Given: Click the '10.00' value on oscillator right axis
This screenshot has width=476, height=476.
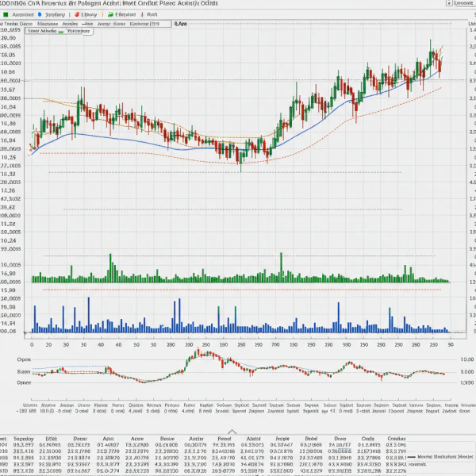Looking at the screenshot, I should 467,359.
